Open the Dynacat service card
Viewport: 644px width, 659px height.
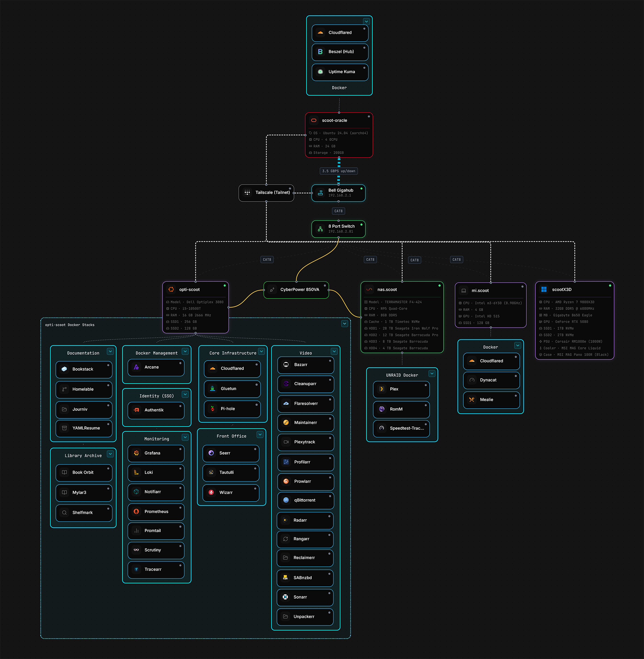tap(491, 380)
